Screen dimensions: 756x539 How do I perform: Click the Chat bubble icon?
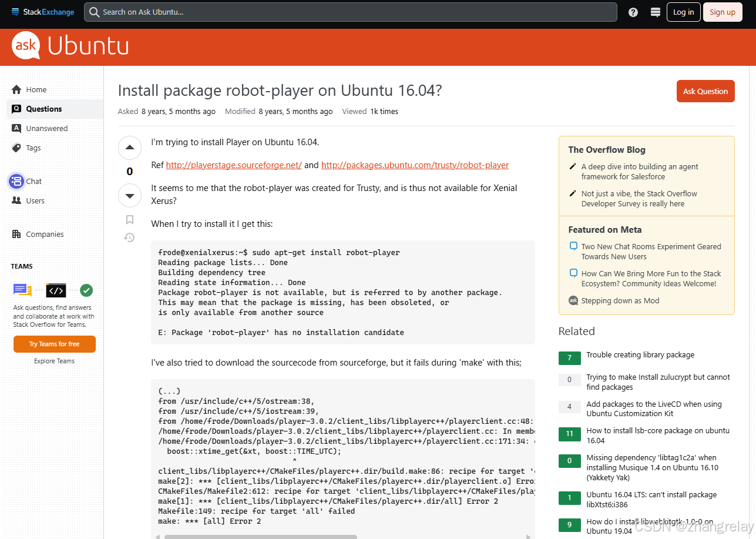(16, 181)
